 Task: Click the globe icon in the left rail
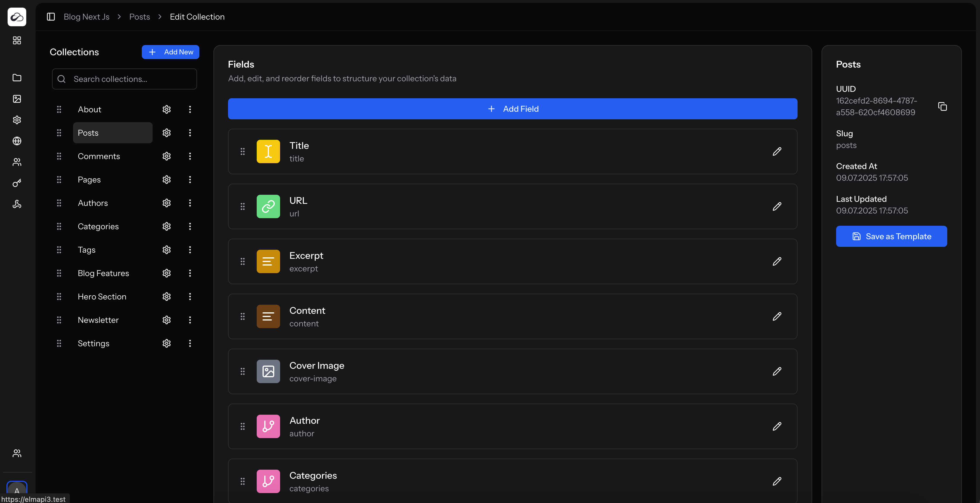[16, 141]
